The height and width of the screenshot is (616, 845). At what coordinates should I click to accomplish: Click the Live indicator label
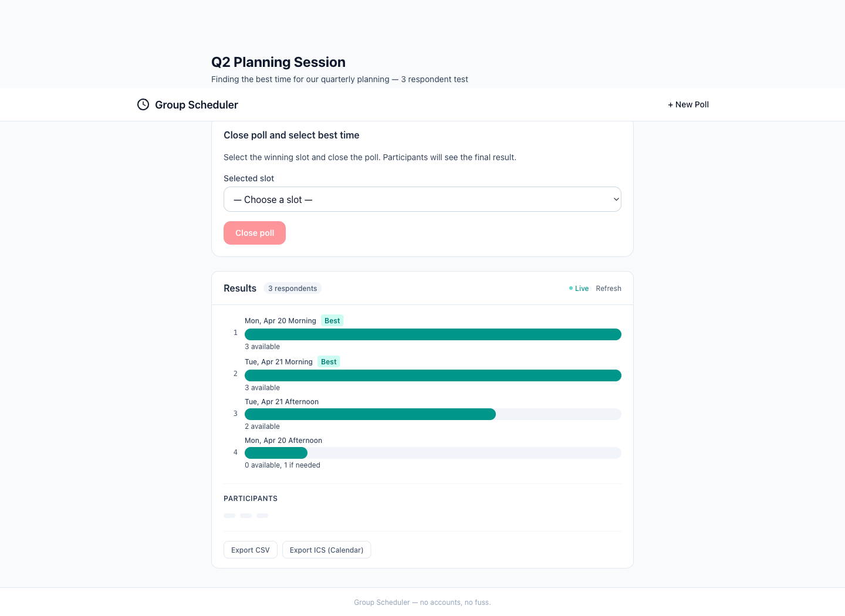click(582, 289)
